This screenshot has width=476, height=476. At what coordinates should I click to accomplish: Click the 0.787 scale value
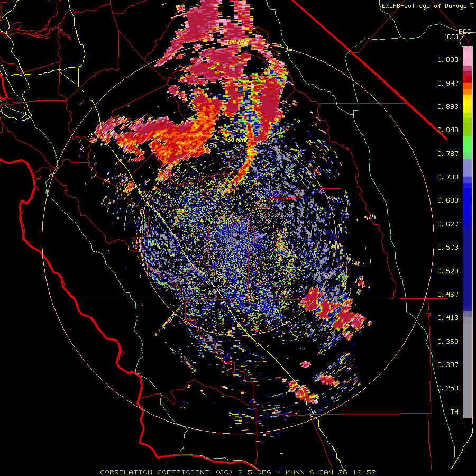tap(448, 153)
